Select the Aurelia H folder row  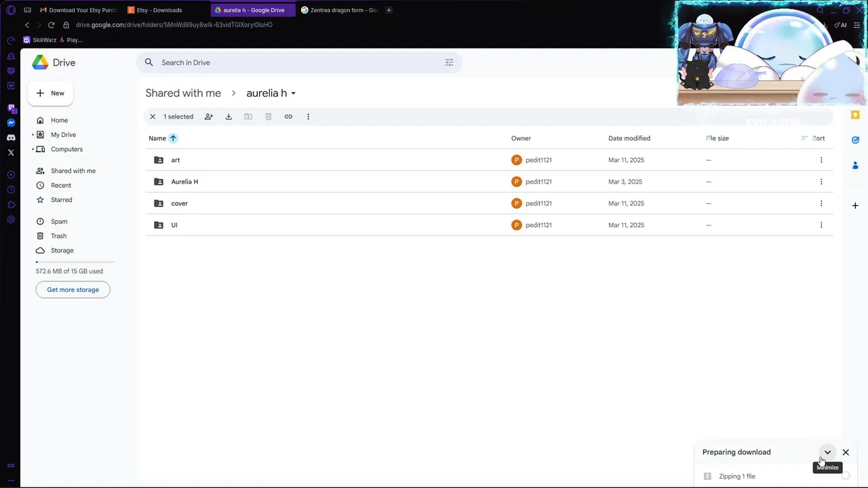click(489, 182)
